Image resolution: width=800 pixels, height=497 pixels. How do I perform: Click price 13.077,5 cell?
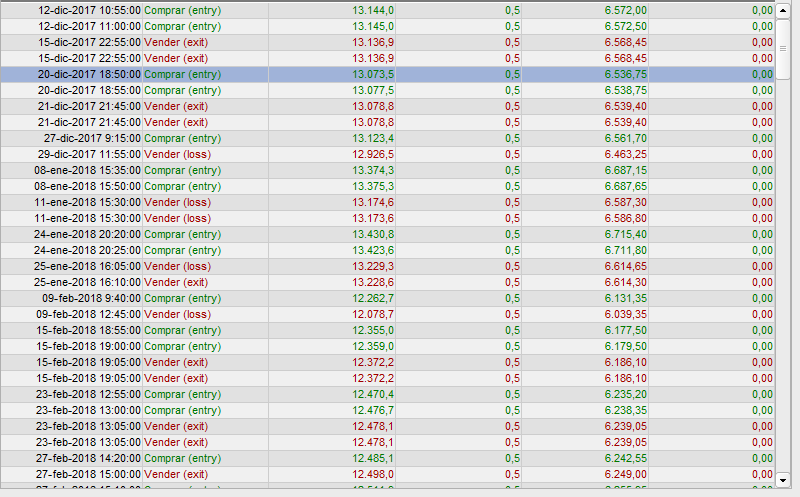[x=373, y=90]
